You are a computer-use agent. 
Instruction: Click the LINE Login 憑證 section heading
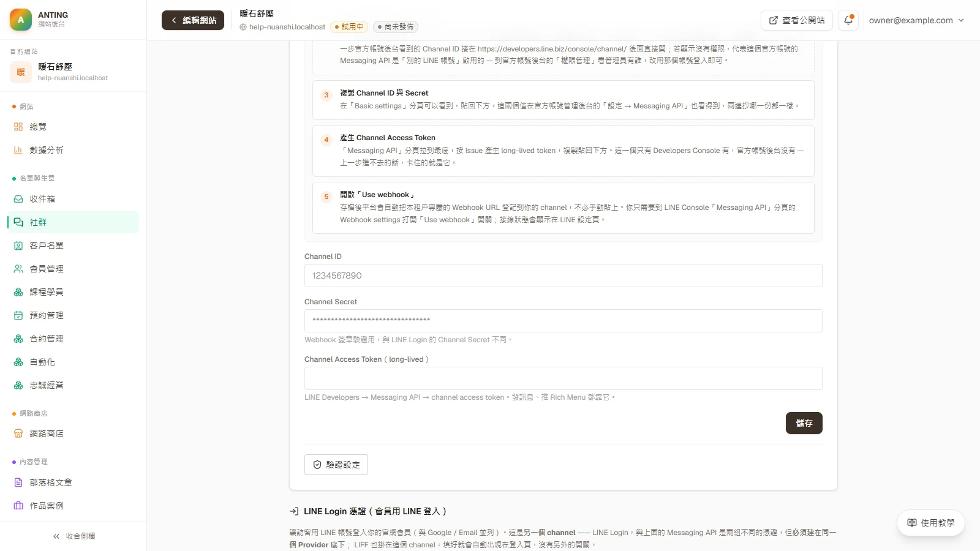coord(375,511)
